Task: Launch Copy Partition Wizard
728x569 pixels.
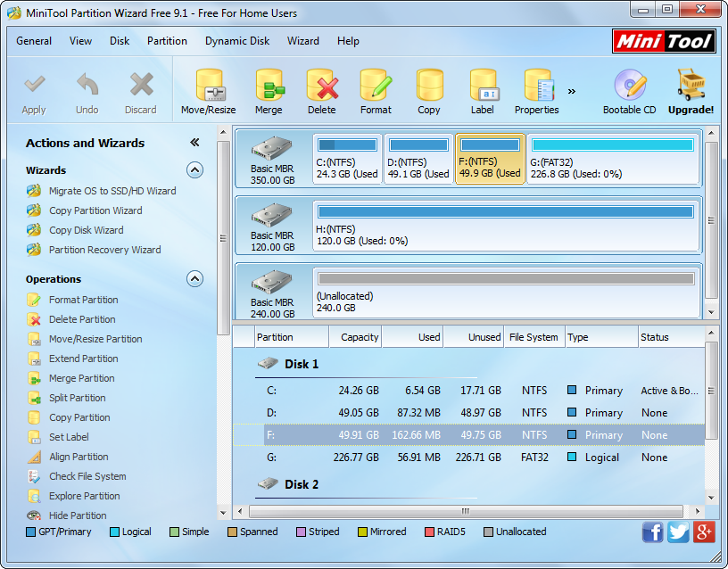Action: click(95, 210)
